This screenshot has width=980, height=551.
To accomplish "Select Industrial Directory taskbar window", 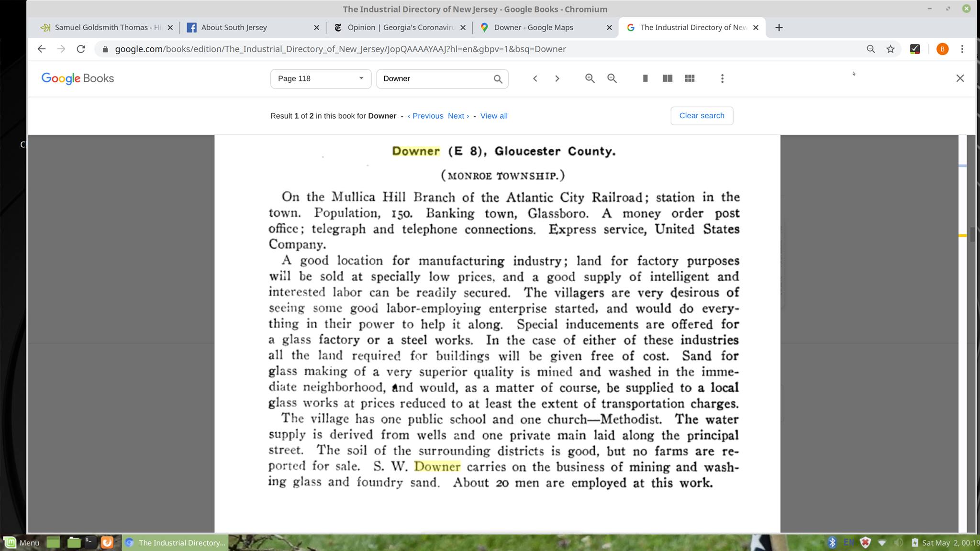I will (x=175, y=542).
